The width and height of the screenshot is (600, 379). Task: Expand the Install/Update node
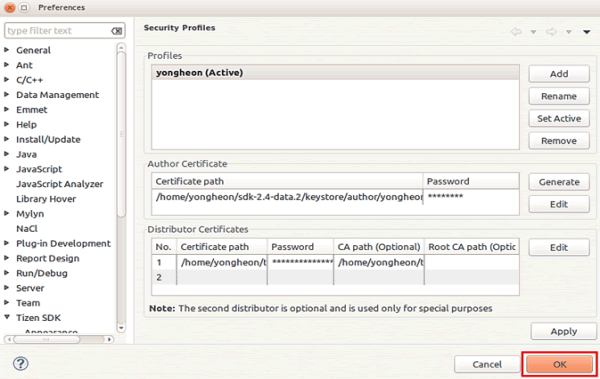tap(7, 139)
